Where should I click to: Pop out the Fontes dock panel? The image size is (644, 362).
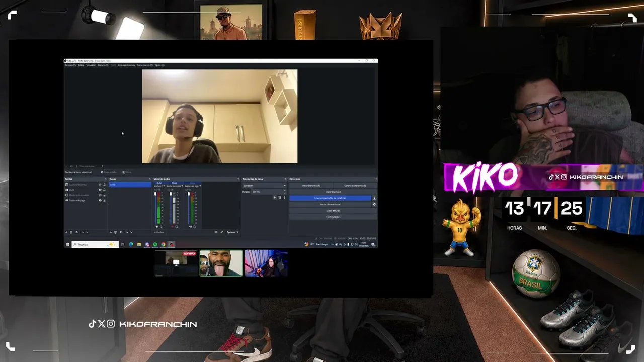click(x=106, y=178)
